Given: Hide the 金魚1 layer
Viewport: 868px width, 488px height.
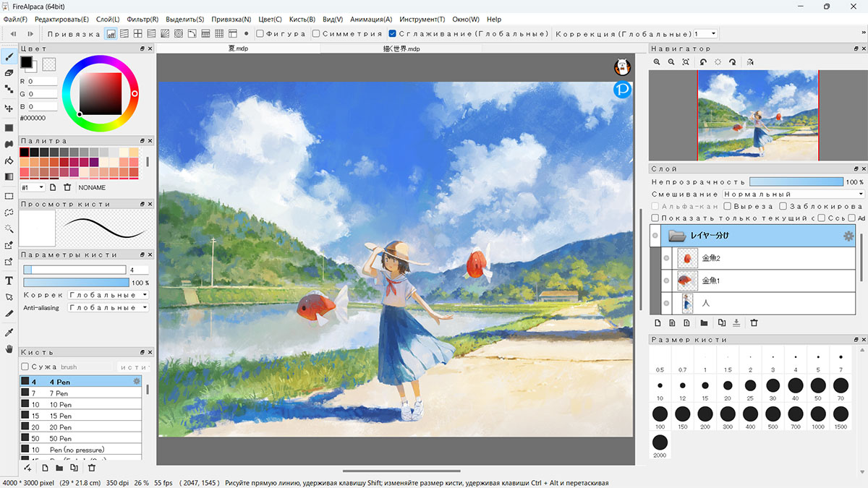Looking at the screenshot, I should pos(666,280).
